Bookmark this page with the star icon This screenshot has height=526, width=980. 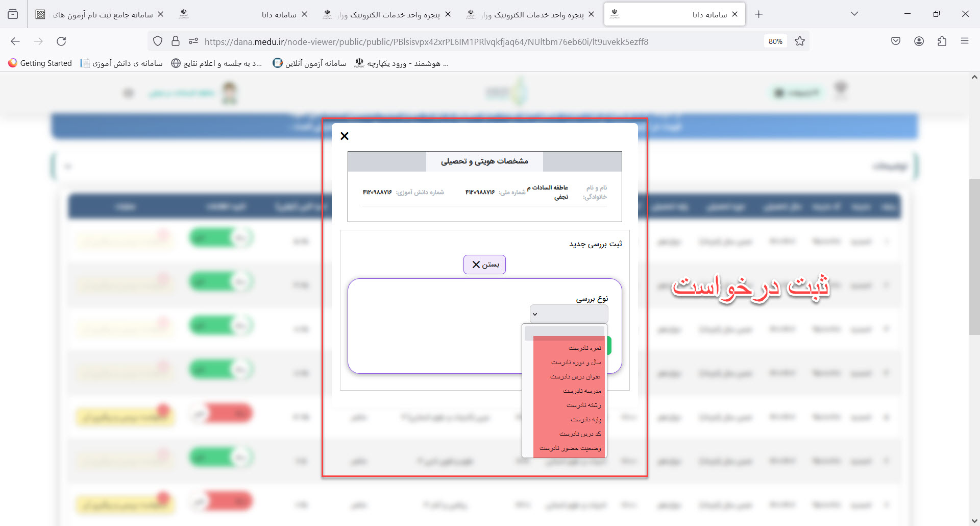[800, 41]
